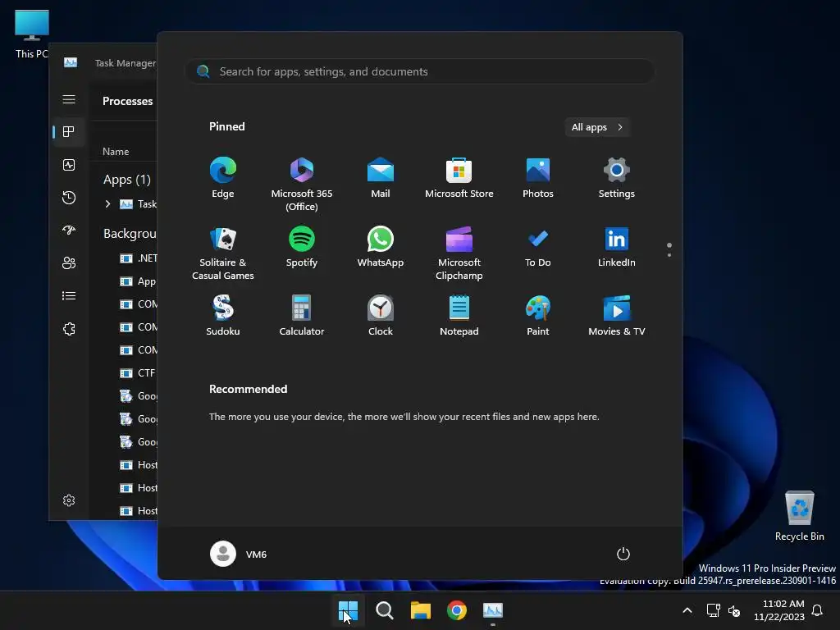Open Microsoft Store from Start menu
840x630 pixels.
[x=459, y=178]
